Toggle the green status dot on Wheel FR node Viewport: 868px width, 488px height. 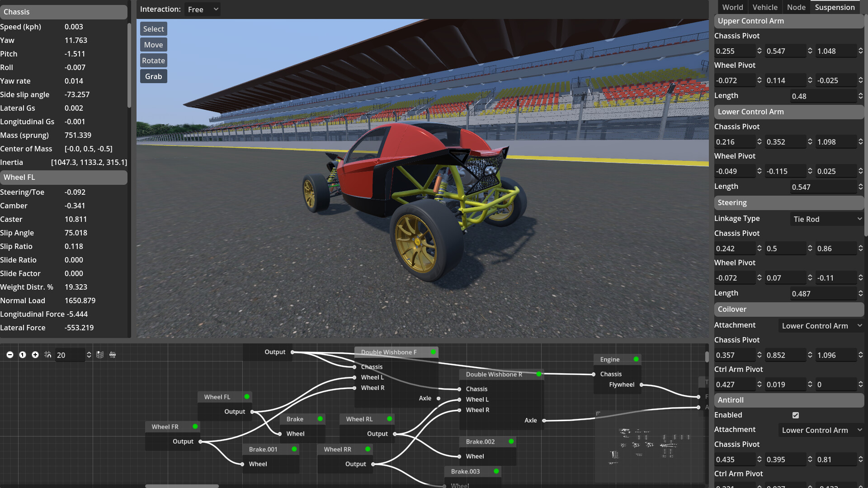pyautogui.click(x=195, y=426)
